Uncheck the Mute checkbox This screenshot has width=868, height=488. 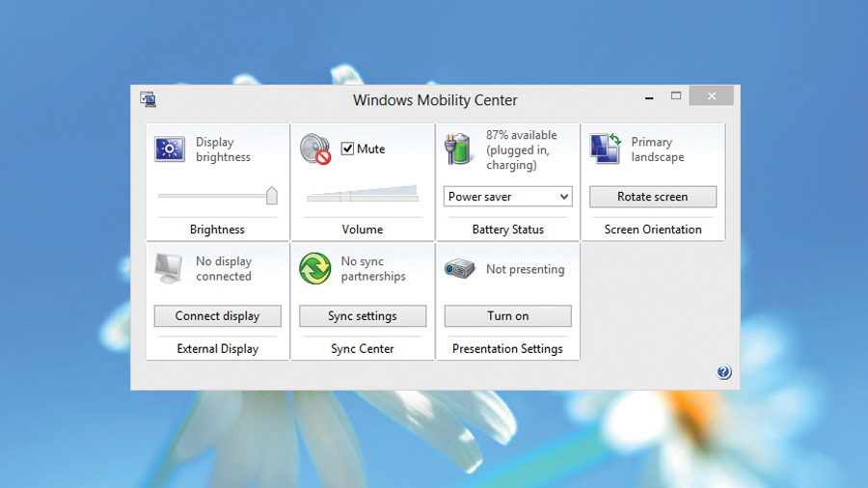[347, 149]
